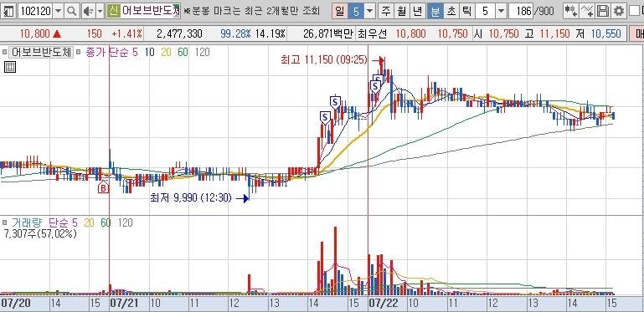The height and width of the screenshot is (312, 644).
Task: Click the 어보브반도체 chart legend label
Action: point(41,52)
